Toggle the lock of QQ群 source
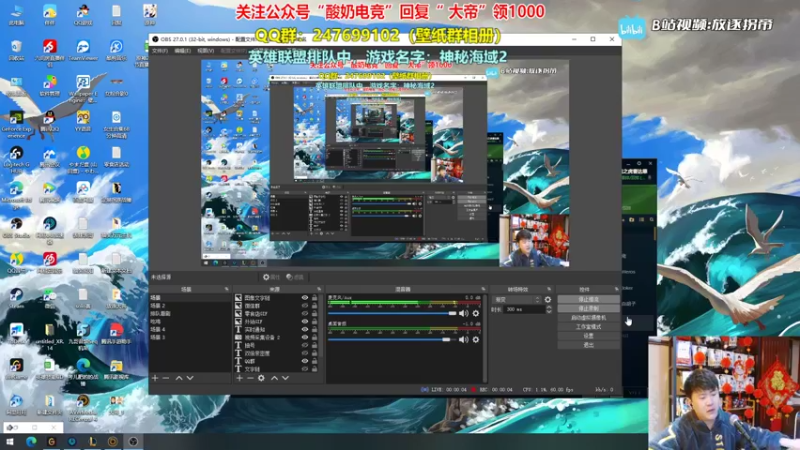The image size is (800, 450). pos(314,361)
